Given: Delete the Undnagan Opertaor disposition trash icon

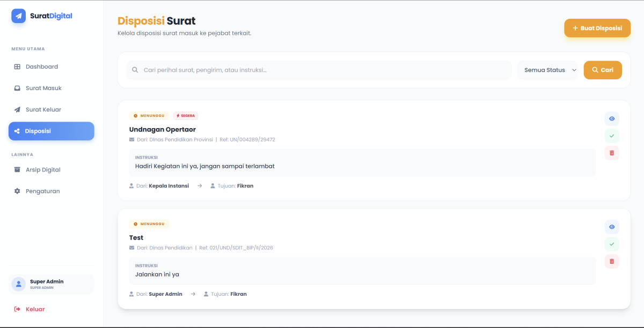Looking at the screenshot, I should [x=612, y=153].
